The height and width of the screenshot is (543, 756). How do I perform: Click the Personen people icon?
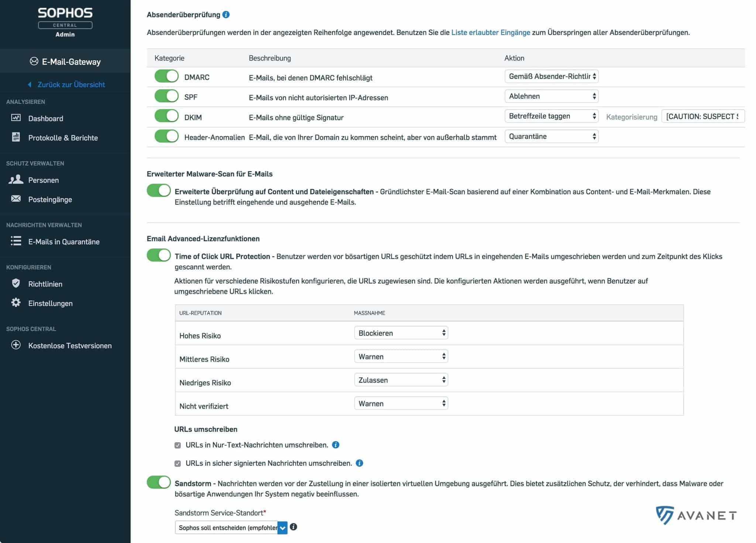[x=16, y=180]
